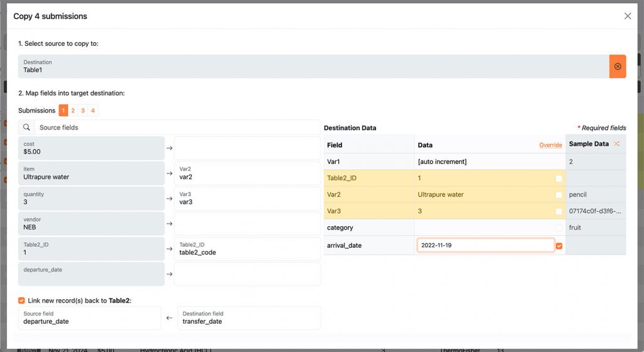Click the arrow next to the cost field
The image size is (644, 352).
click(x=169, y=148)
